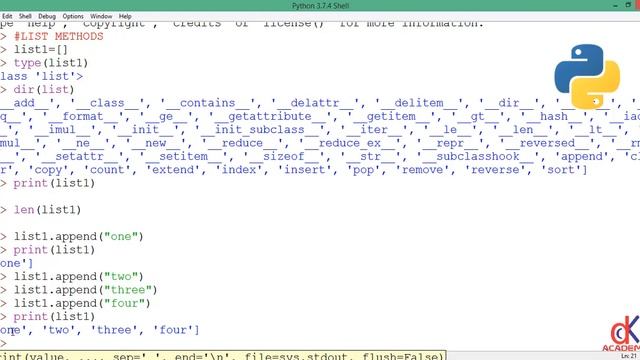The image size is (640, 360).
Task: Click '__format__' in dir output
Action: (x=83, y=116)
